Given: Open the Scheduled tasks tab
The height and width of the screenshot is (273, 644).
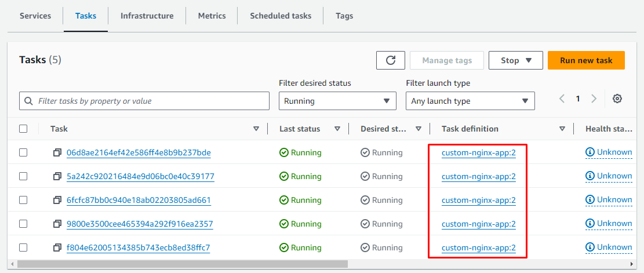Looking at the screenshot, I should pyautogui.click(x=281, y=16).
